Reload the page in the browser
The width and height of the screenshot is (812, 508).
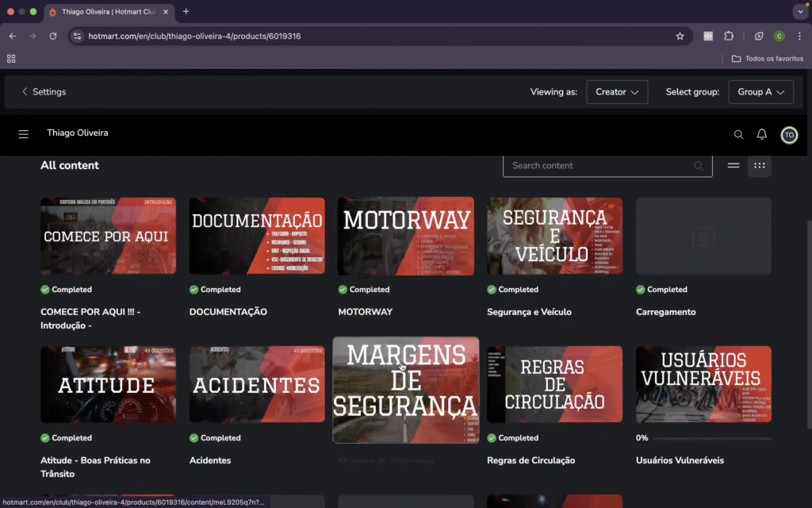(x=53, y=36)
